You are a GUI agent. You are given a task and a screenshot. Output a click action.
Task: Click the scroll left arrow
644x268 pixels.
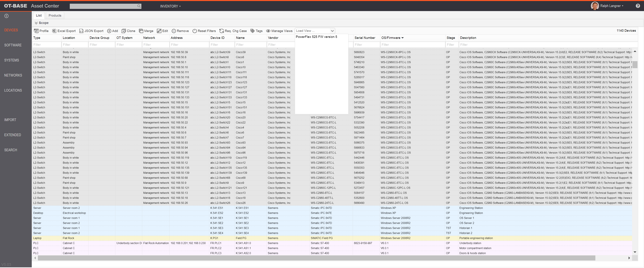click(35, 258)
